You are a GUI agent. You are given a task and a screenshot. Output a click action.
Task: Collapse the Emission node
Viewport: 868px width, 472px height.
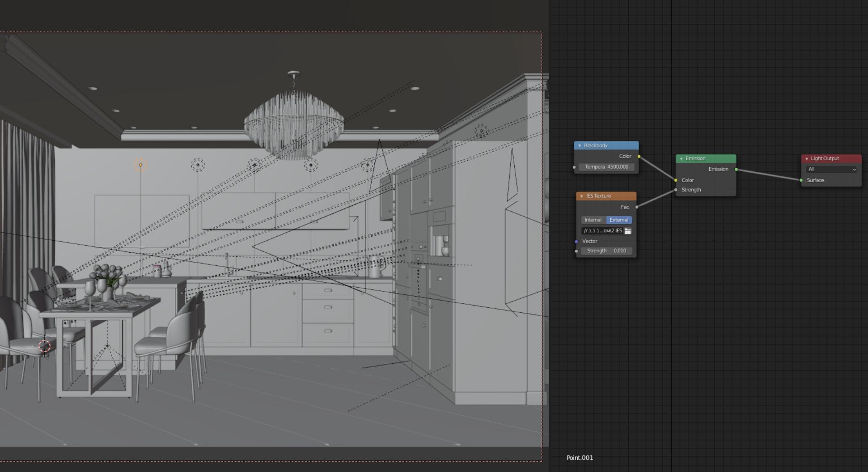pos(682,158)
